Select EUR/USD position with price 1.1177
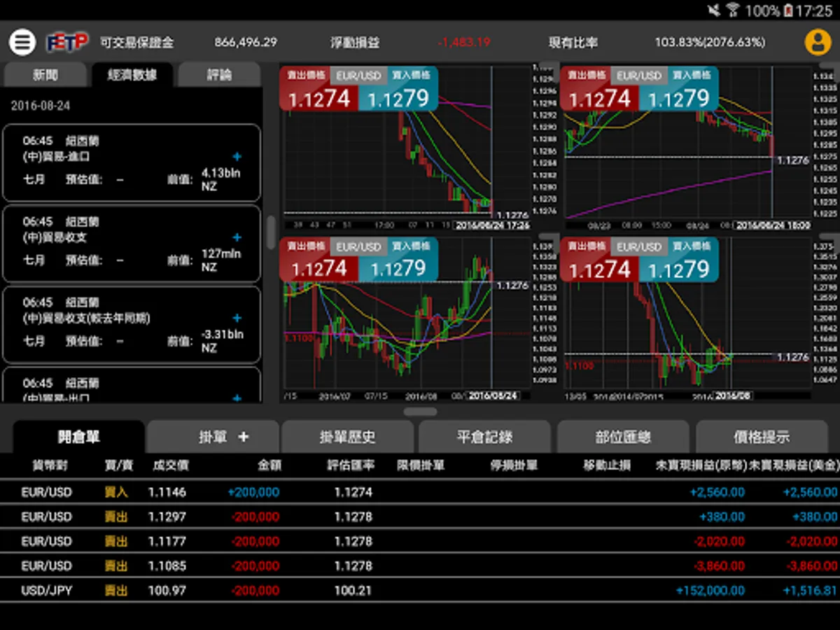 [420, 541]
